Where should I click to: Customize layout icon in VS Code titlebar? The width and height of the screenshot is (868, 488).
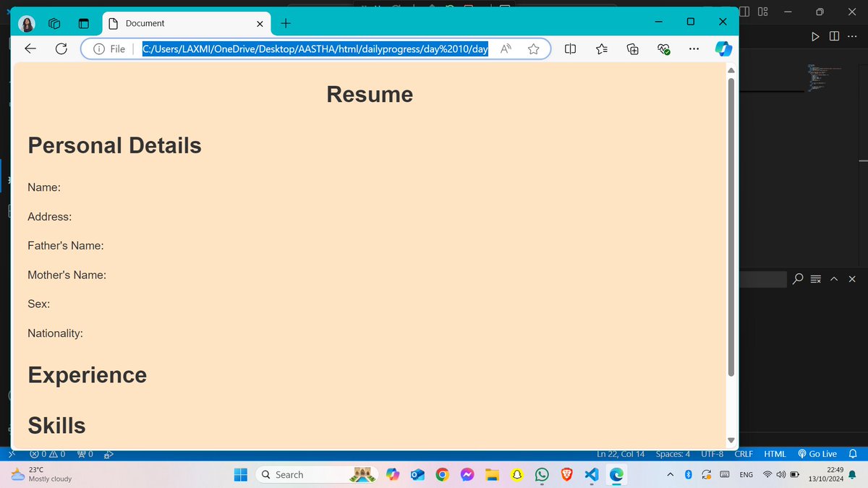point(763,12)
